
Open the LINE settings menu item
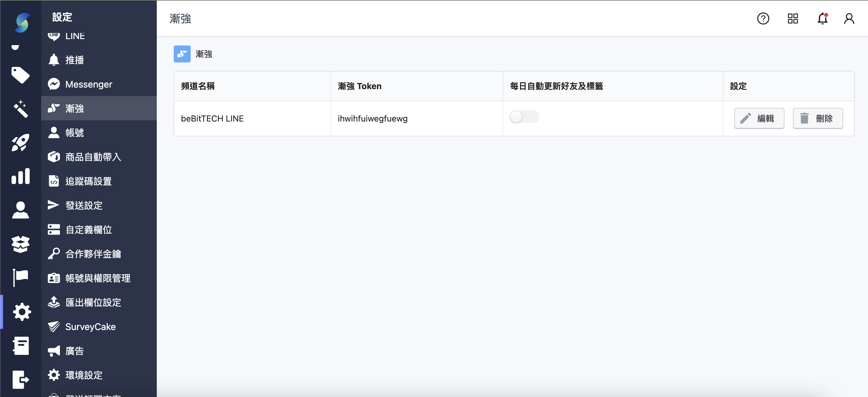click(x=75, y=36)
